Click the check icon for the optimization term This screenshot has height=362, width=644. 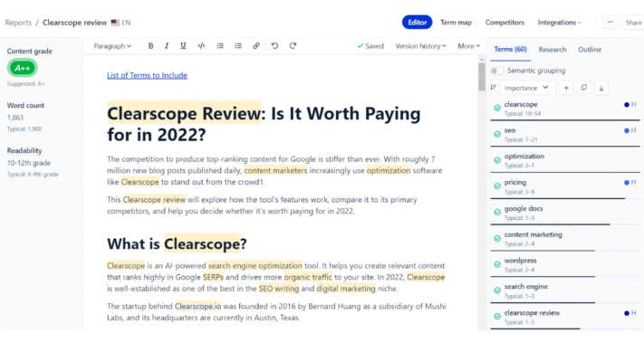497,160
